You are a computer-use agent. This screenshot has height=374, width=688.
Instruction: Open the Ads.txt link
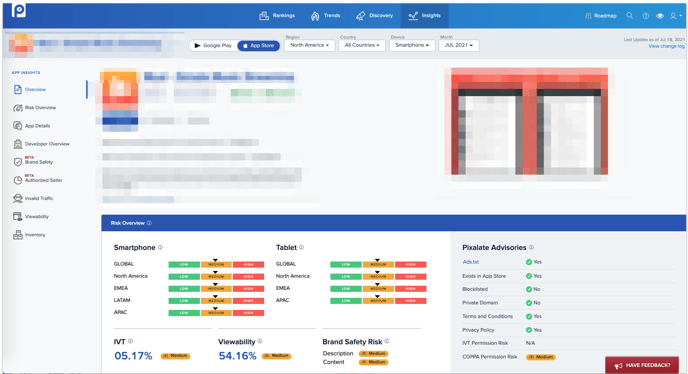(x=470, y=262)
